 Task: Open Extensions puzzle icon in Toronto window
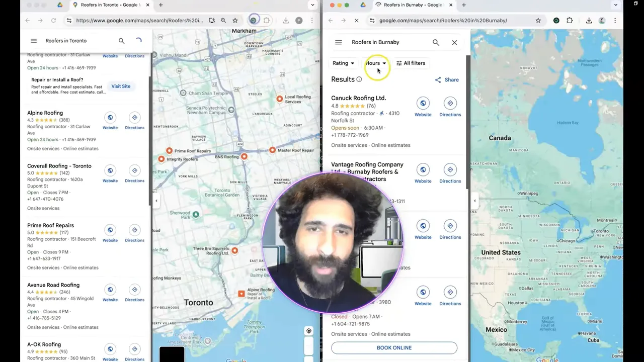267,21
